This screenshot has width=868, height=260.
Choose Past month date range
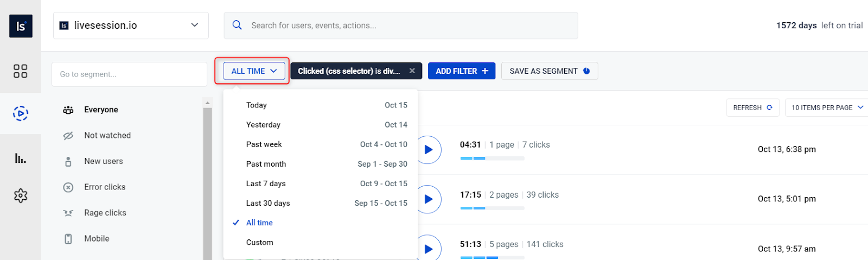pyautogui.click(x=321, y=164)
